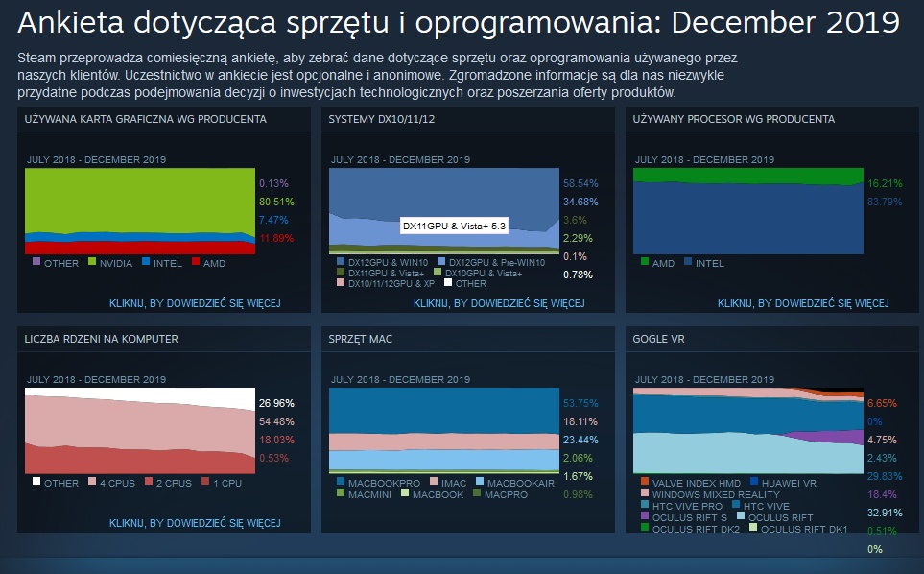Viewport: 924px width, 574px height.
Task: Click the 54.48% value in cores panel
Action: [276, 421]
